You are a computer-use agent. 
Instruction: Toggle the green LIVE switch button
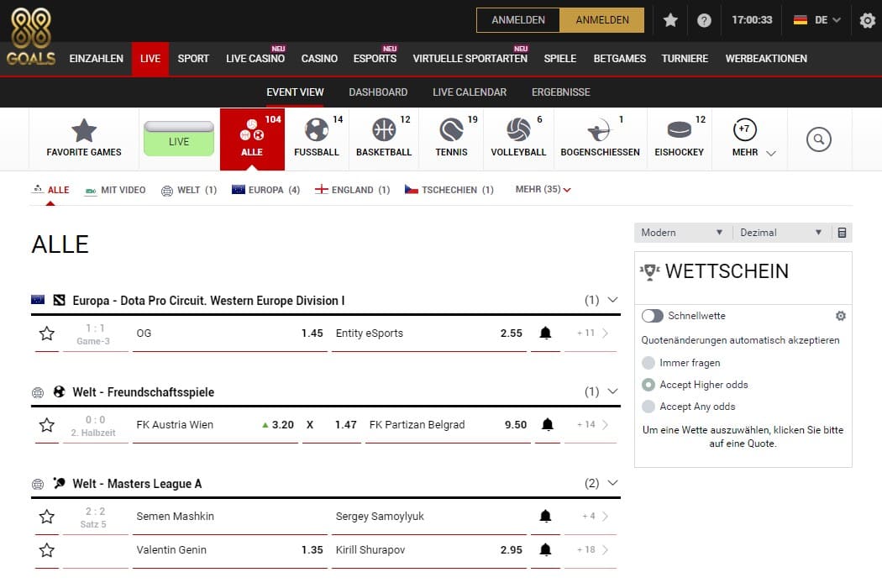pos(179,139)
